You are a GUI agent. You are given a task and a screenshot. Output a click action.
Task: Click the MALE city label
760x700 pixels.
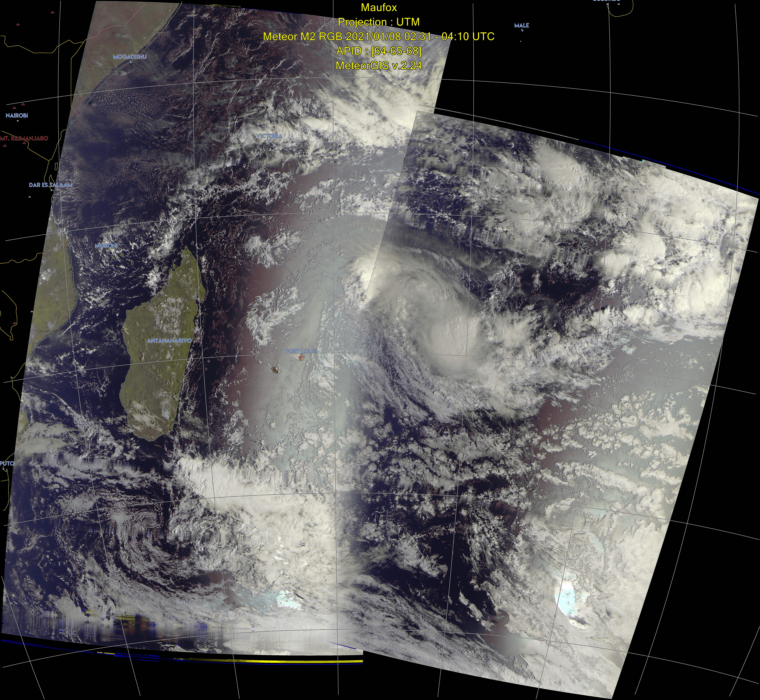522,25
